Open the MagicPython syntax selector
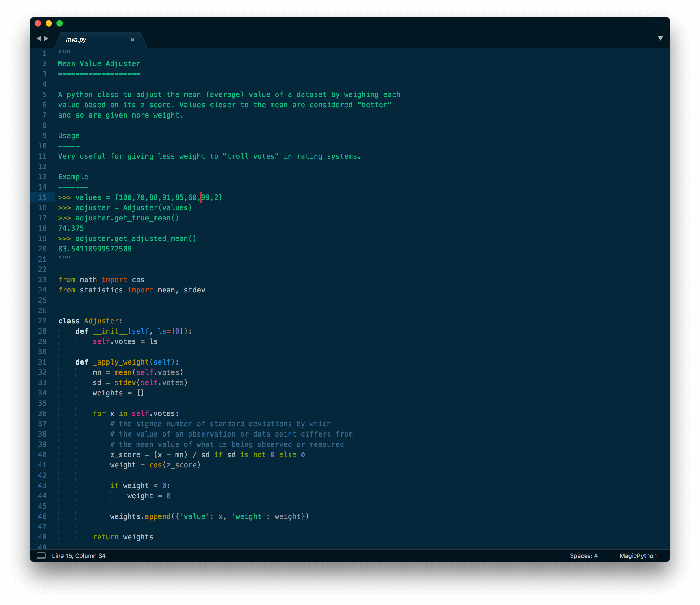This screenshot has height=605, width=700. click(x=638, y=556)
